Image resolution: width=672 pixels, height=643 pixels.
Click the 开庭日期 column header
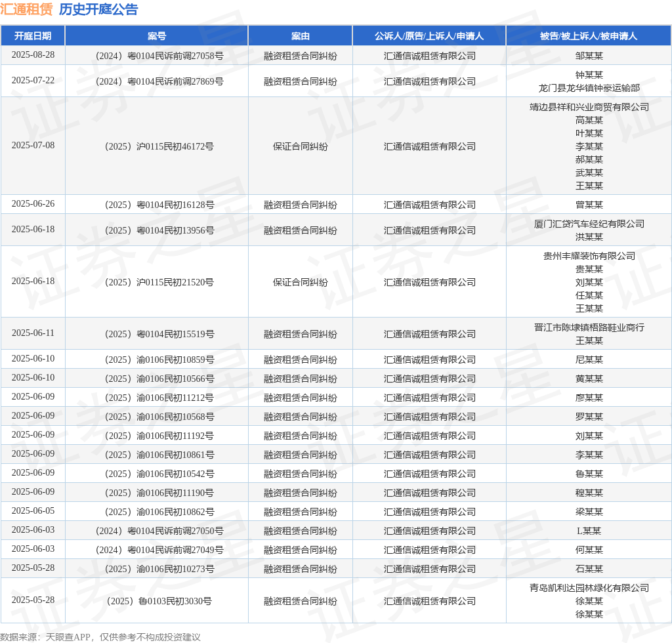[33, 36]
